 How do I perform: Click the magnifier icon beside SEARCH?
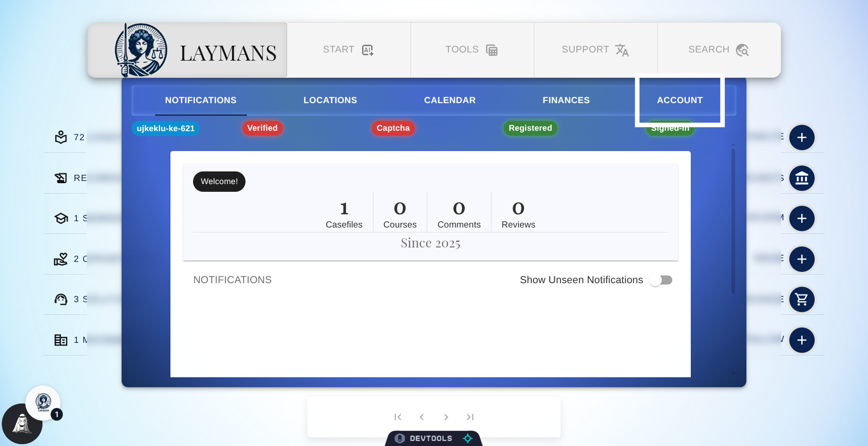point(743,50)
